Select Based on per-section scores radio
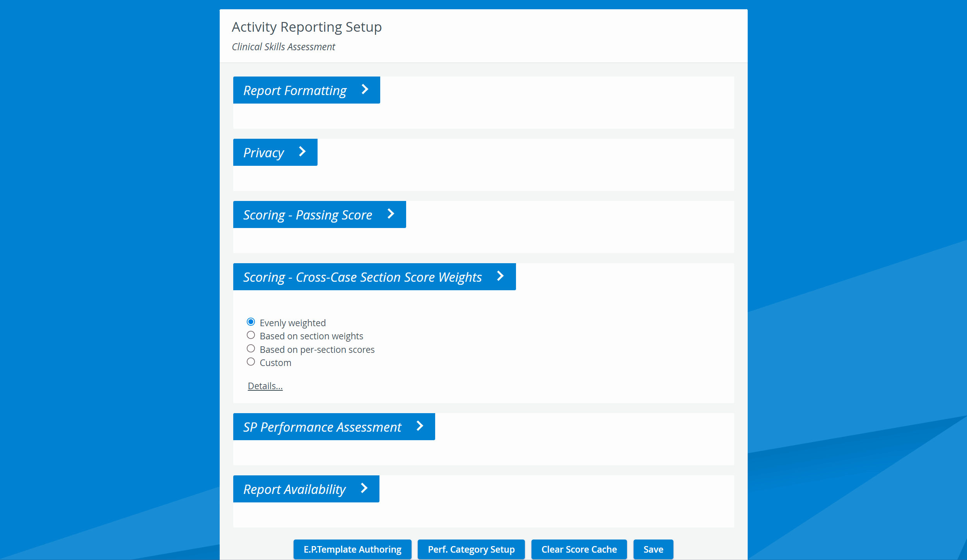This screenshot has height=560, width=967. point(251,349)
